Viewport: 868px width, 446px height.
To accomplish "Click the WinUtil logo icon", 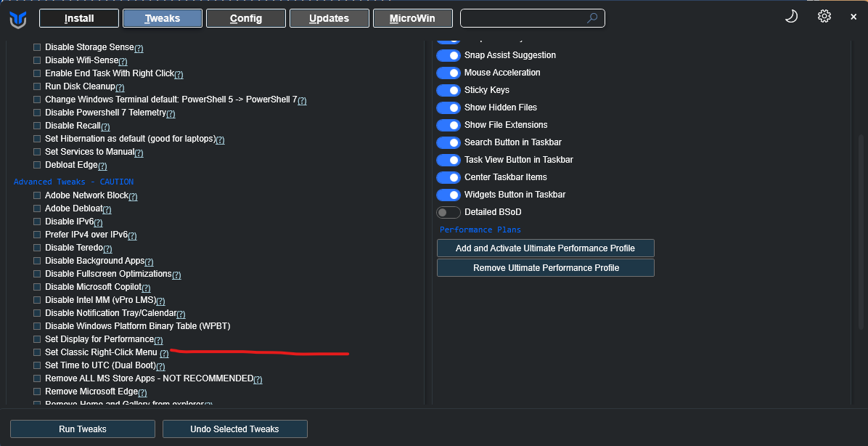I will [x=18, y=19].
